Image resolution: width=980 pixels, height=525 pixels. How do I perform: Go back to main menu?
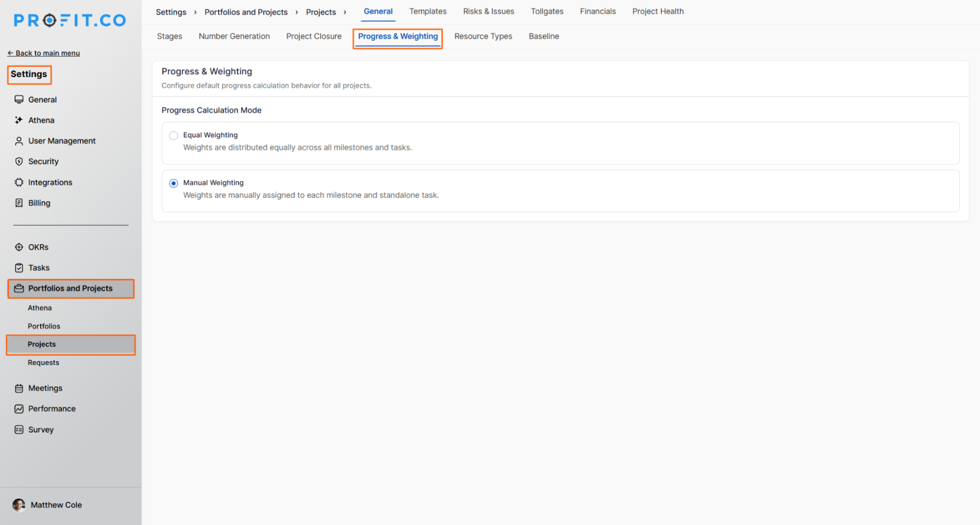44,53
